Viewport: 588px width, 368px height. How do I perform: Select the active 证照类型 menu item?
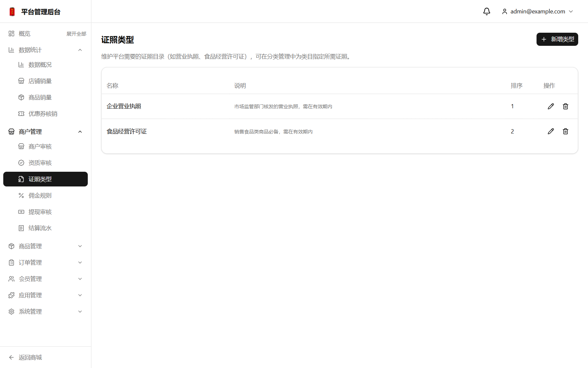(x=45, y=179)
